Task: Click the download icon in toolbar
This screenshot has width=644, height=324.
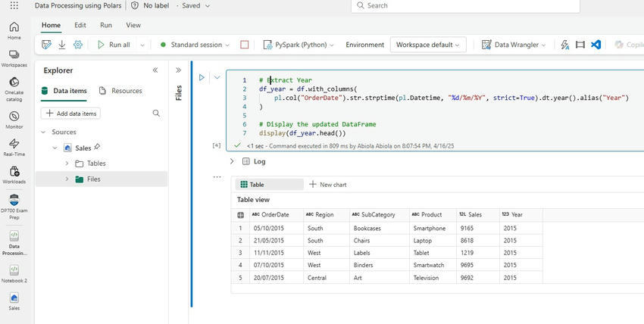Action: 62,45
